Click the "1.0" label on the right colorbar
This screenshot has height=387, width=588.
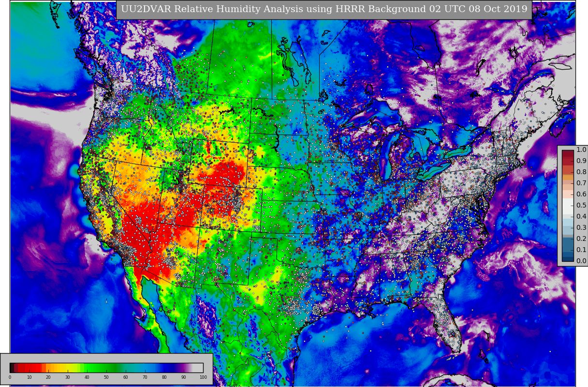point(581,150)
